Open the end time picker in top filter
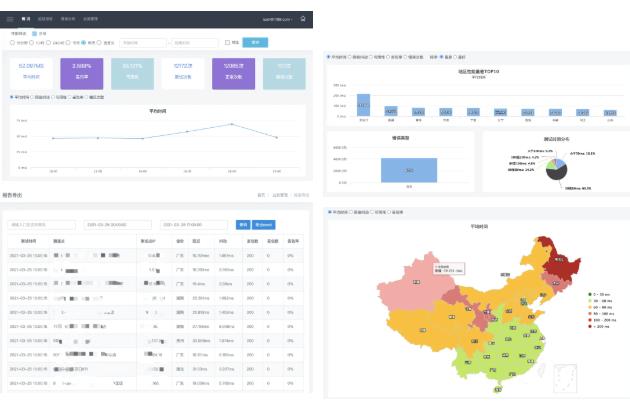 195,43
